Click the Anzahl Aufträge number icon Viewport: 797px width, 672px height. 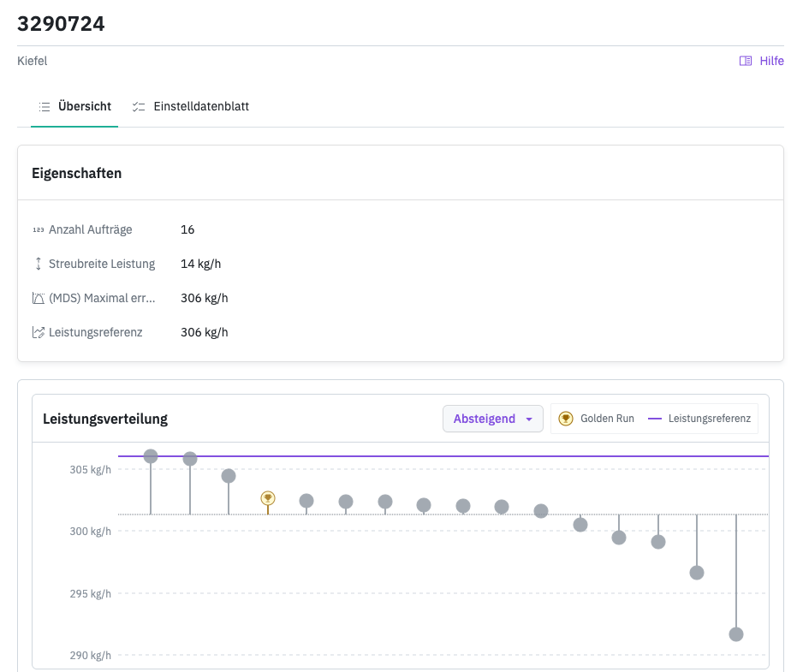[x=38, y=229]
